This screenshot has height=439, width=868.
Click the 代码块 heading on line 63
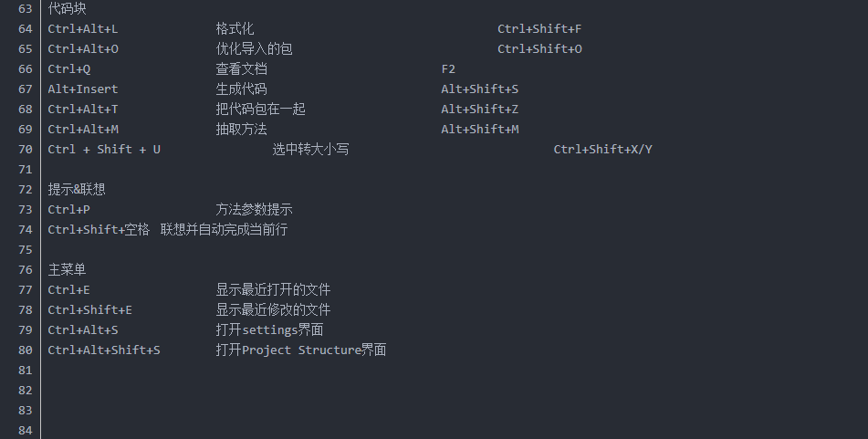pos(67,8)
